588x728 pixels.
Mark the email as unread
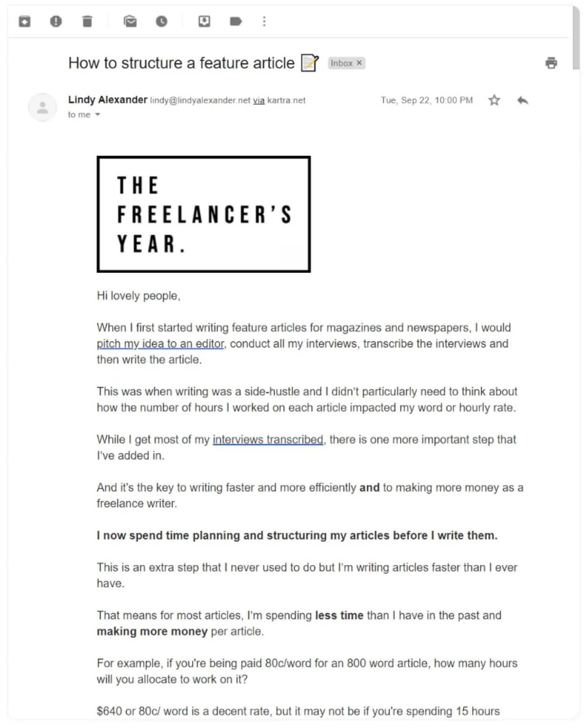(x=130, y=21)
